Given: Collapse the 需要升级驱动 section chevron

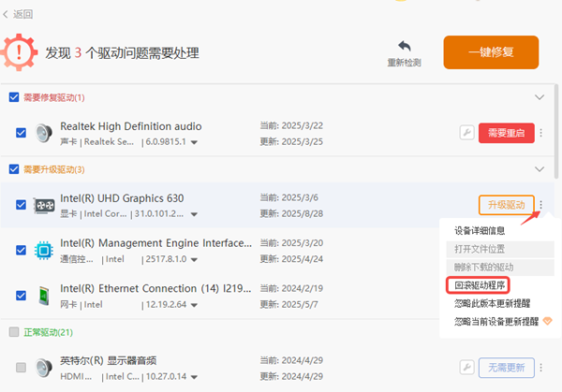Looking at the screenshot, I should click(x=539, y=169).
